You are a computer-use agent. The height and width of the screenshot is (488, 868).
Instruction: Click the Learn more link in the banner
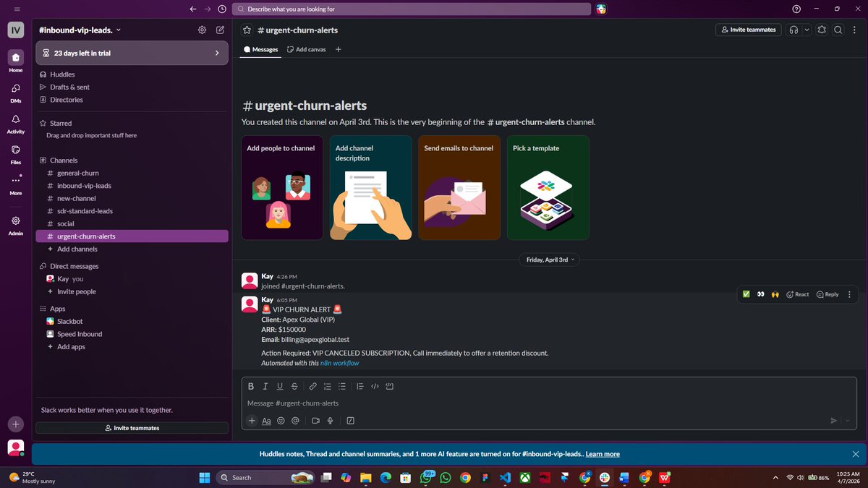tap(603, 454)
